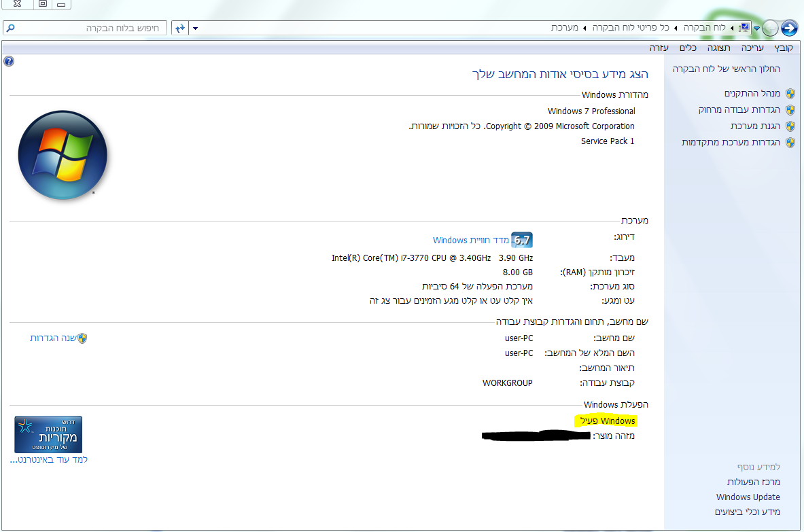Click the shield icon next to שנה הגדרות
This screenshot has width=804, height=532.
[82, 338]
